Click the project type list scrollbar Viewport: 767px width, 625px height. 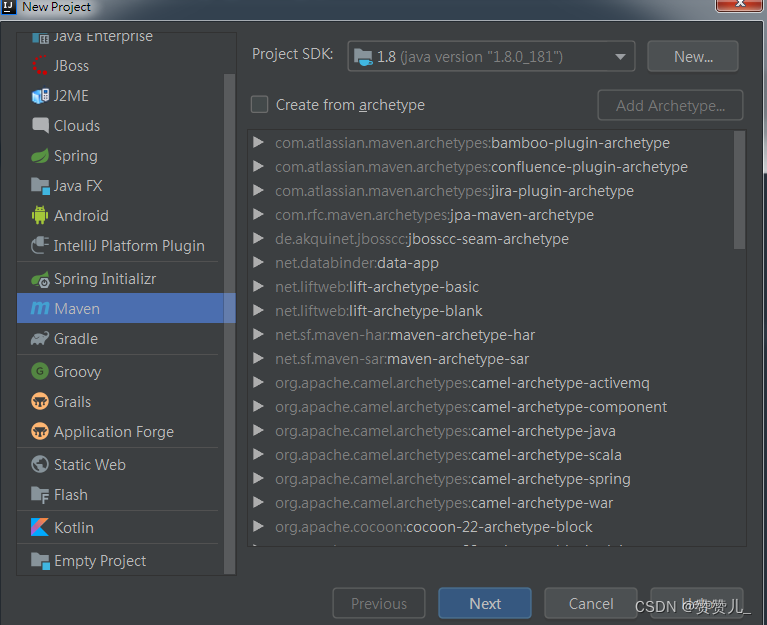point(229,324)
